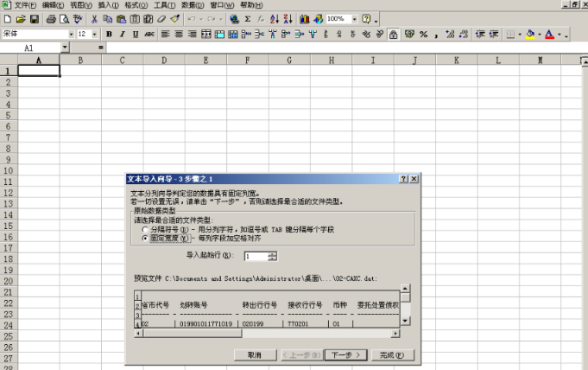Apply font color red A
Image resolution: width=588 pixels, height=370 pixels.
[549, 35]
